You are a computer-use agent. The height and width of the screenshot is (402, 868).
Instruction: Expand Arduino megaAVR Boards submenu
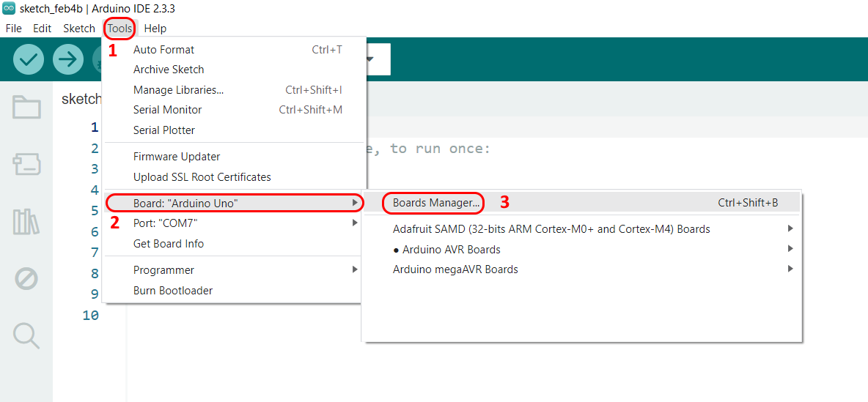[455, 269]
